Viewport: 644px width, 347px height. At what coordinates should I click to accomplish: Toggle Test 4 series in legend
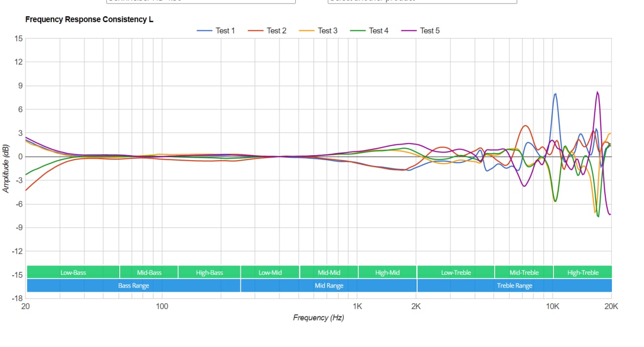coord(369,31)
